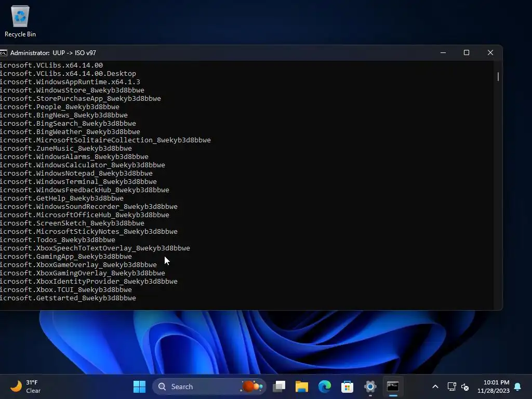Click the GamingApp_8wekyb3d8bbwe line

pos(66,257)
